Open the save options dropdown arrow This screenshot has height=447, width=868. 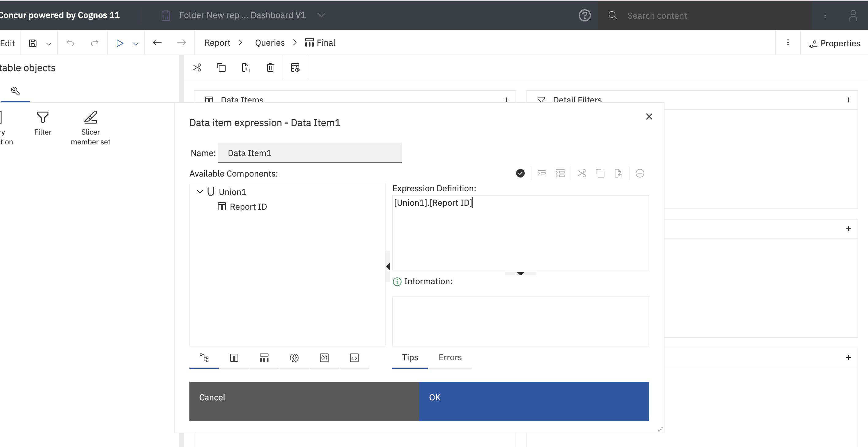tap(48, 44)
